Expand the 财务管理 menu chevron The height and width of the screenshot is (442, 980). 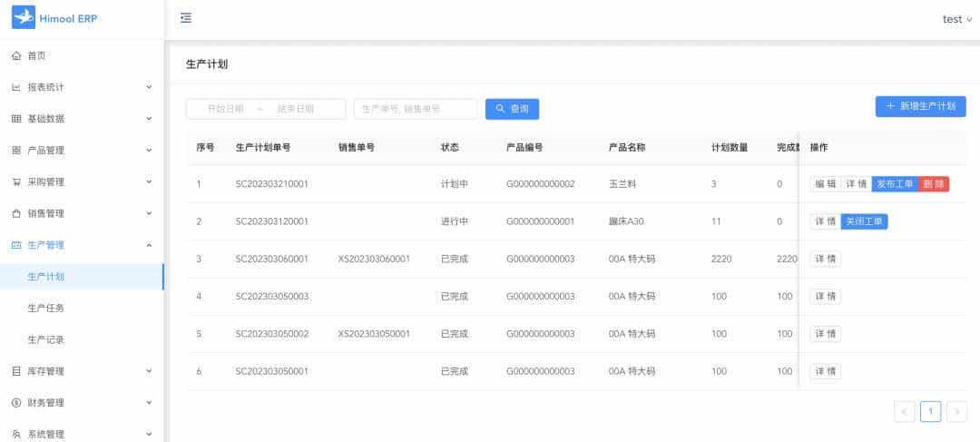(149, 402)
